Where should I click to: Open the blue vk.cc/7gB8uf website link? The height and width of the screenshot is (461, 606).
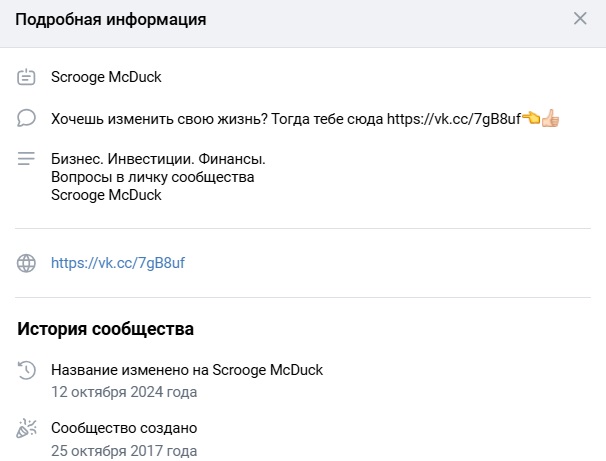tap(118, 264)
